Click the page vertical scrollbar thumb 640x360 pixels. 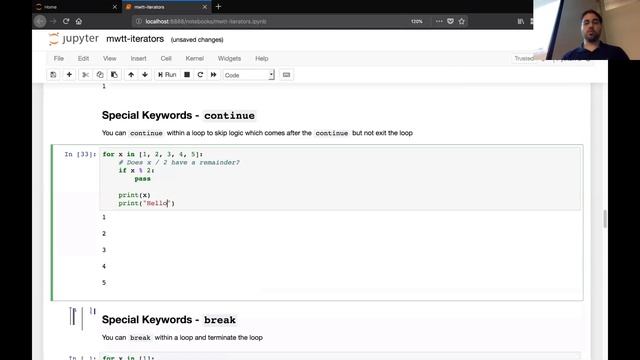pos(604,219)
